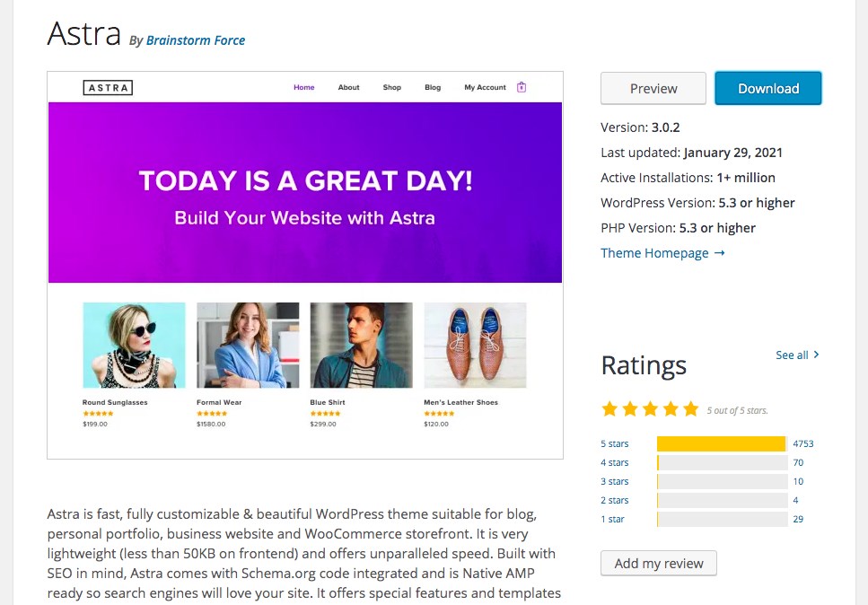The width and height of the screenshot is (868, 605).
Task: Click the star rating under Men's Leather Shoes
Action: (x=440, y=414)
